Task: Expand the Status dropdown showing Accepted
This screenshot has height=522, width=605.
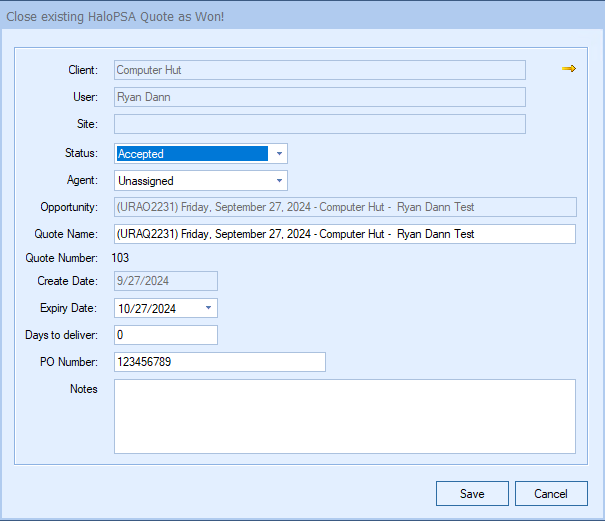Action: tap(279, 154)
